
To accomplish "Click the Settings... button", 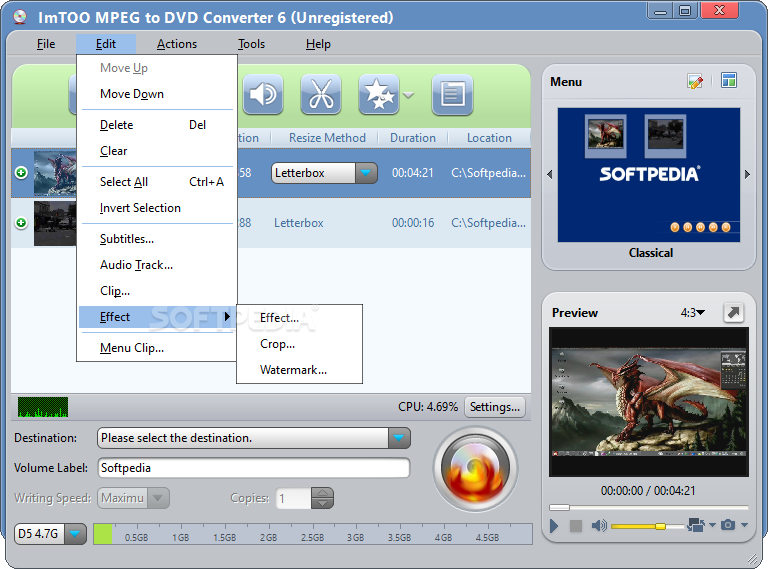I will point(495,407).
